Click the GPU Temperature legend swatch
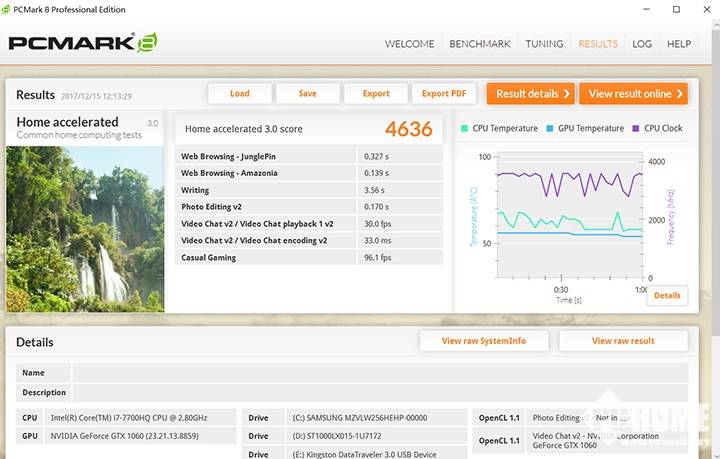 pyautogui.click(x=550, y=129)
